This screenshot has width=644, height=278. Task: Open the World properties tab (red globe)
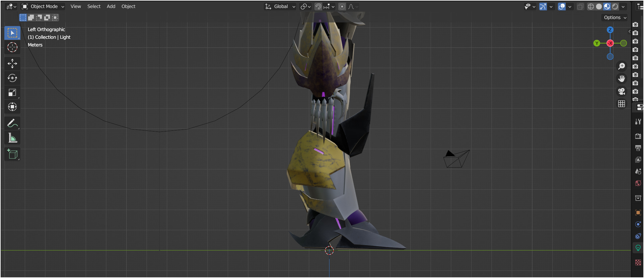(x=638, y=183)
